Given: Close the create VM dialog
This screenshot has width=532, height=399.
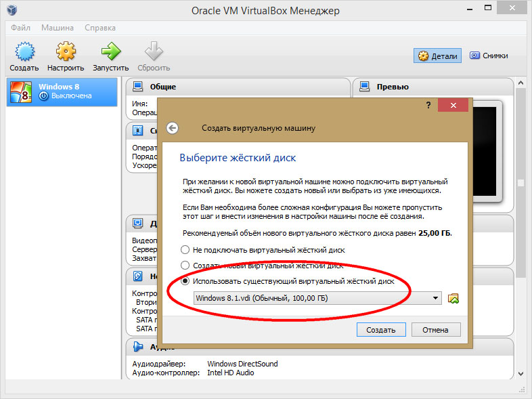Looking at the screenshot, I should [x=453, y=105].
